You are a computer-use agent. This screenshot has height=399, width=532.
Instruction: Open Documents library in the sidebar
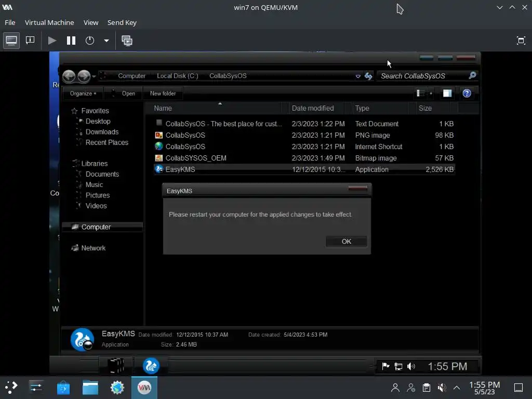click(x=102, y=174)
